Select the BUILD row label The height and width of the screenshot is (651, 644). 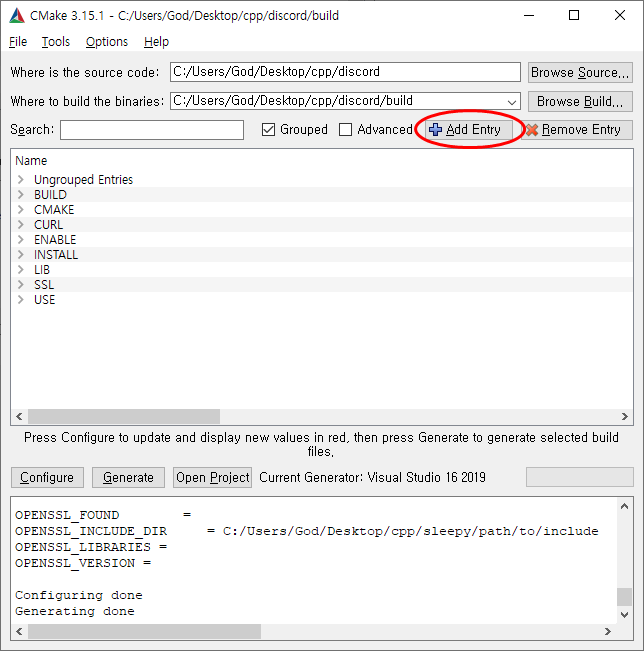[x=50, y=194]
